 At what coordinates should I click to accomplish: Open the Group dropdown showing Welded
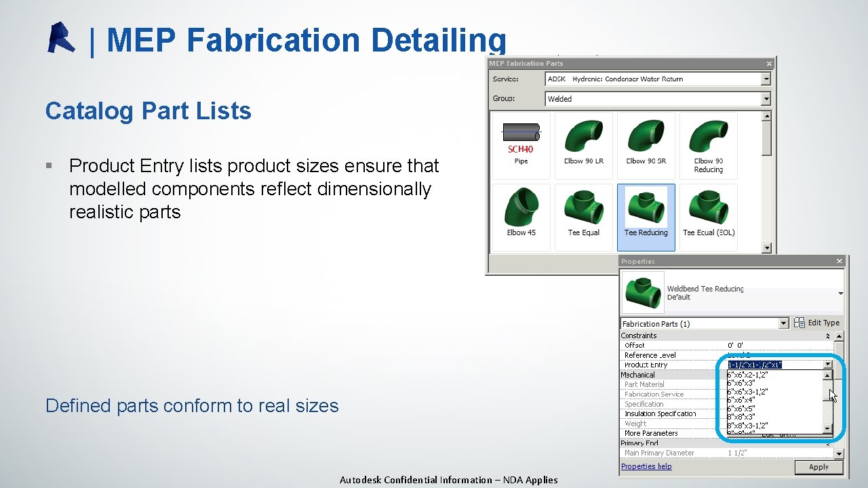click(x=766, y=99)
